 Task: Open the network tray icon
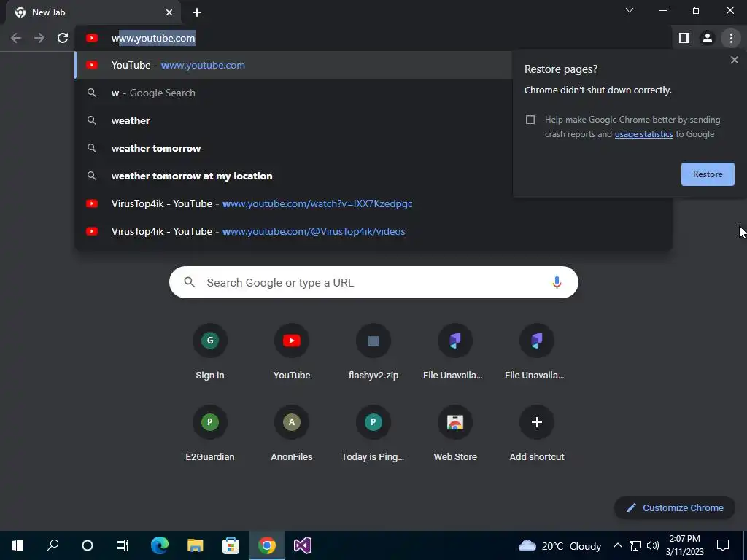coord(635,545)
